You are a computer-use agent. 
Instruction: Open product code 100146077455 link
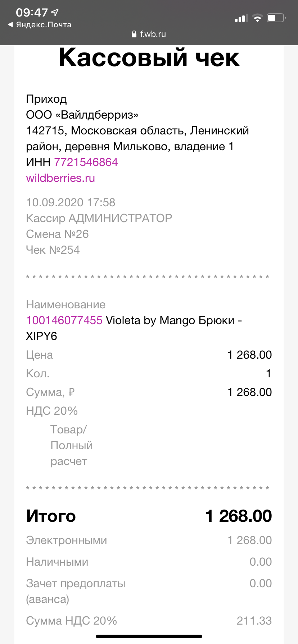pos(64,320)
